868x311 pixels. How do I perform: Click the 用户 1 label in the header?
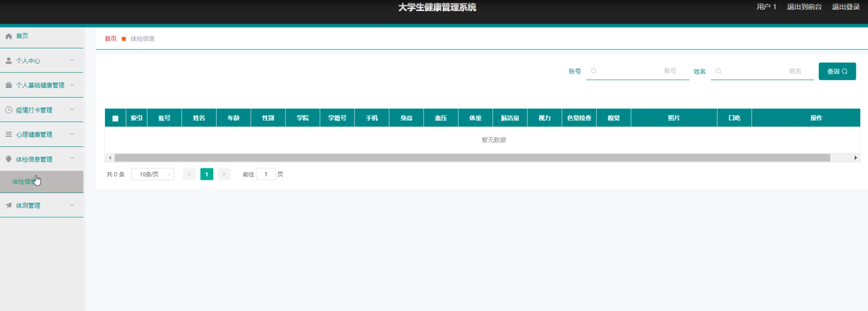[x=767, y=7]
